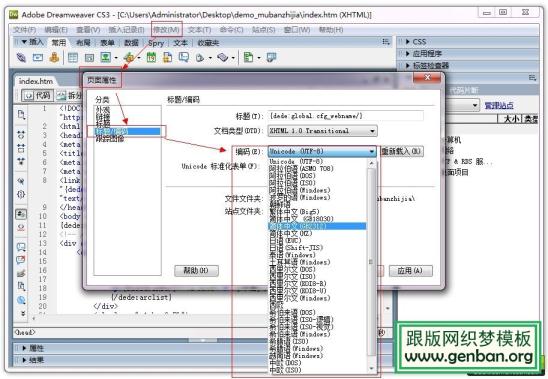Click the Collapse Selection coding icon

[21, 148]
